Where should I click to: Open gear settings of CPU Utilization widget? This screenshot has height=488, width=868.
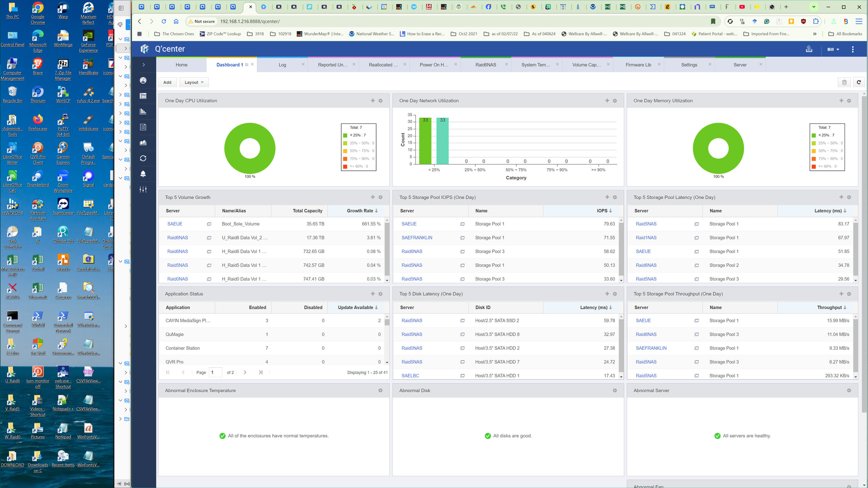pyautogui.click(x=380, y=101)
